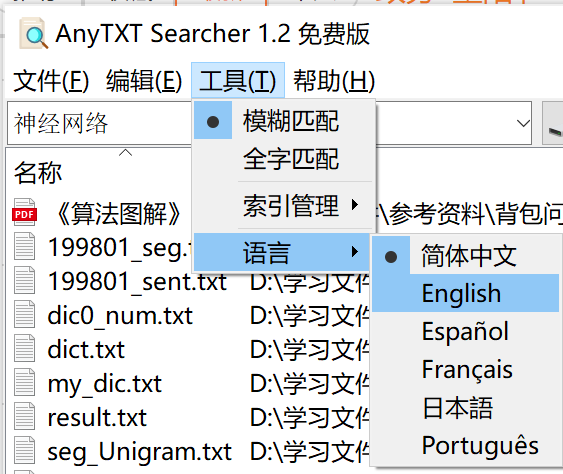The width and height of the screenshot is (563, 474).
Task: Click the file icon for 199801_sent.txt
Action: pyautogui.click(x=24, y=280)
